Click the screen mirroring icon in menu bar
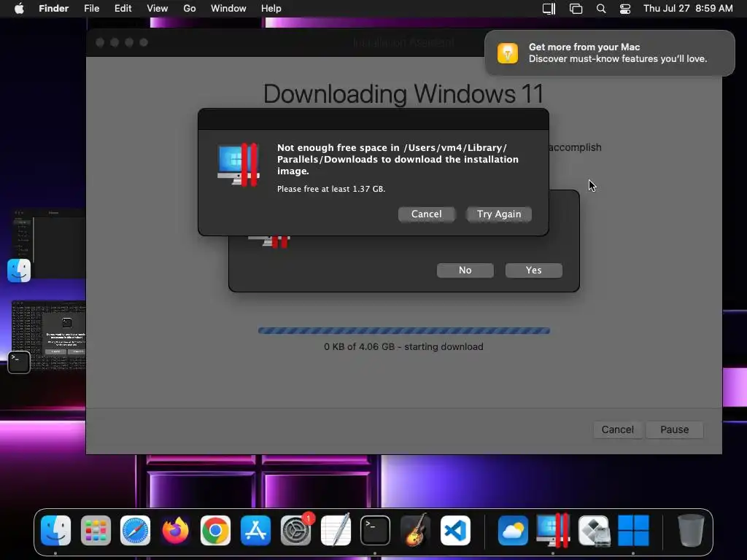 click(x=576, y=9)
